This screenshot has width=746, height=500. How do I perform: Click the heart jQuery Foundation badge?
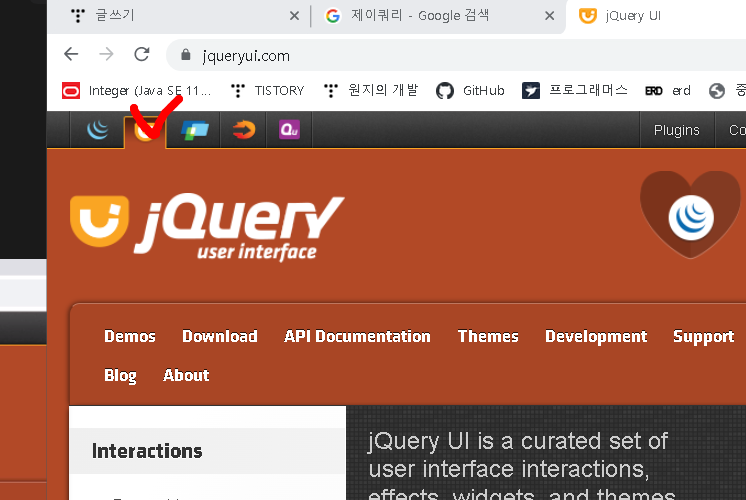click(690, 215)
